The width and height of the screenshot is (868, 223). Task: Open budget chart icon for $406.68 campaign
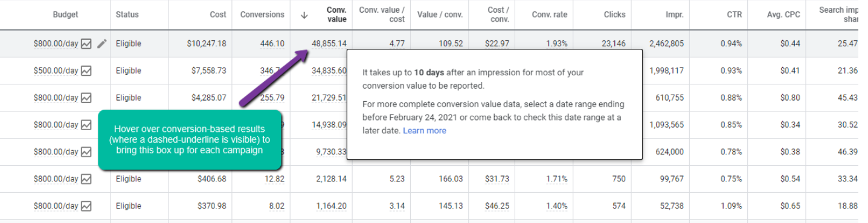[86, 179]
